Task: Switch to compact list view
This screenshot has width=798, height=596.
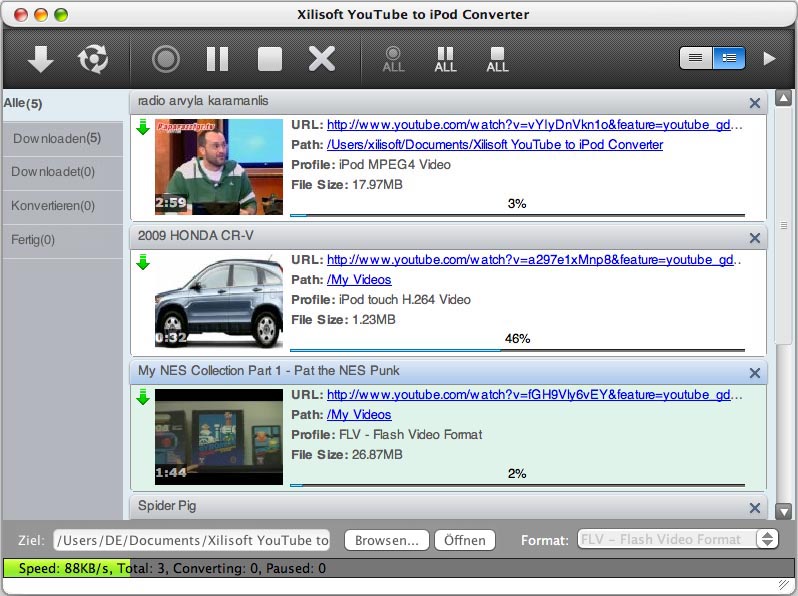Action: pyautogui.click(x=696, y=58)
